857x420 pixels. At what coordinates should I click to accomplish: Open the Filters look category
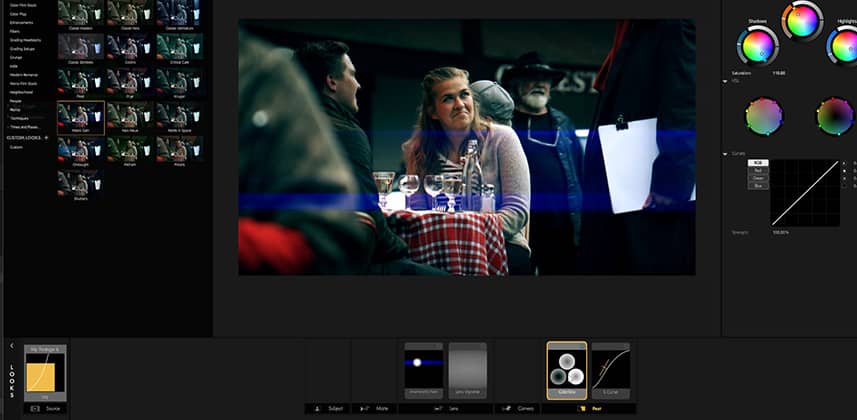coord(15,32)
